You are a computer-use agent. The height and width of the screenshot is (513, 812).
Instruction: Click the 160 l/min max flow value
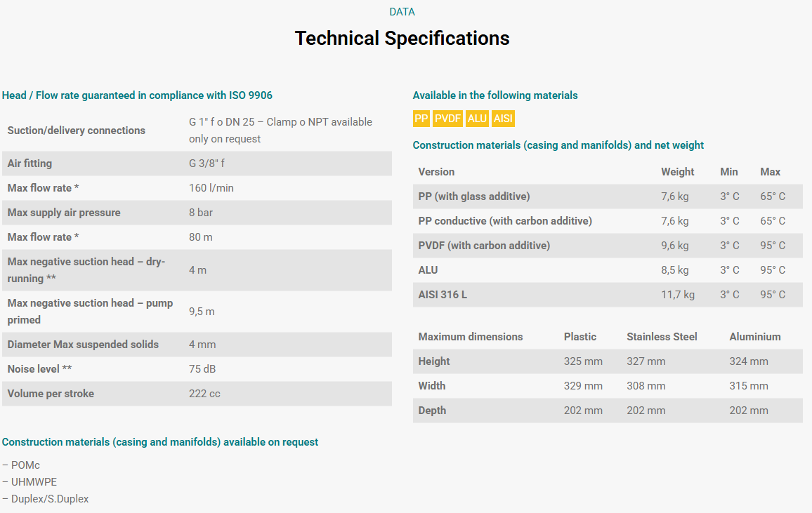pyautogui.click(x=211, y=187)
